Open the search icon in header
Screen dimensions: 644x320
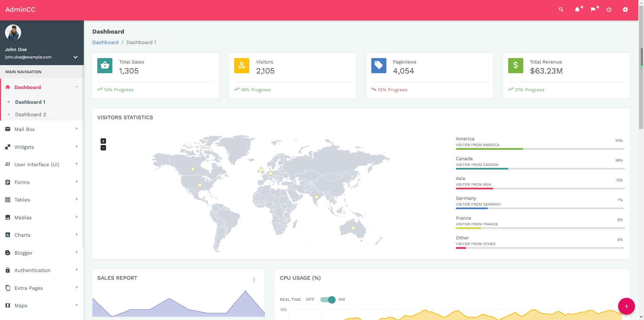561,10
